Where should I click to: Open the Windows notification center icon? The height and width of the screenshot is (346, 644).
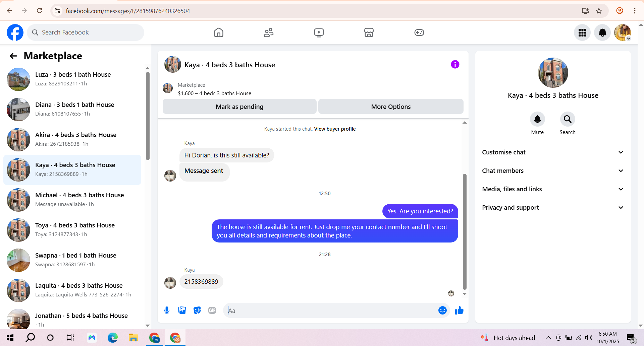point(631,338)
